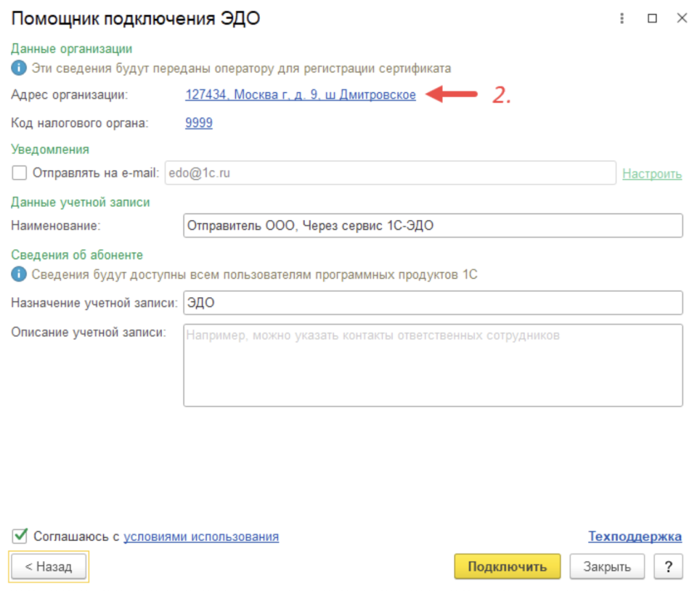Click the Настроить link next to e-mail
The height and width of the screenshot is (591, 700).
pyautogui.click(x=651, y=174)
